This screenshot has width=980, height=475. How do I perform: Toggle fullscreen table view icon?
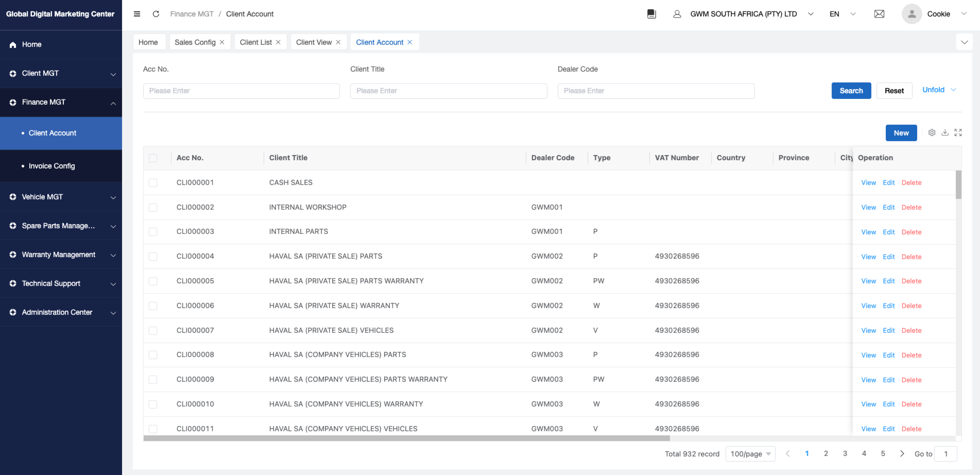958,133
